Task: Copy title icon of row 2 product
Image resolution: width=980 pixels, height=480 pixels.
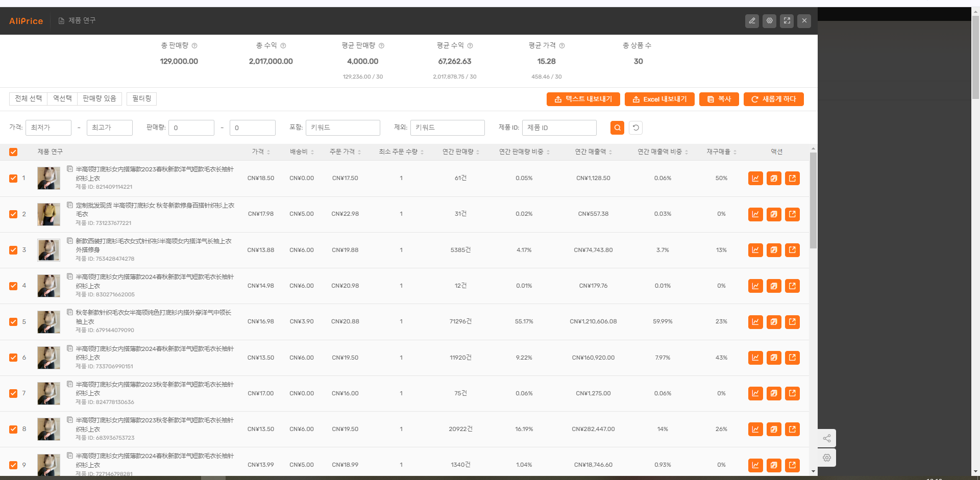Action: click(70, 205)
